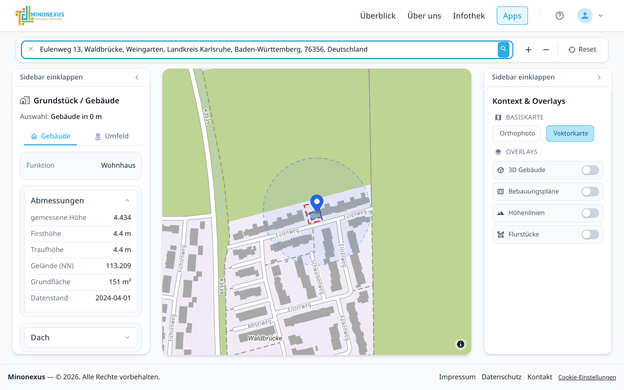Expand the Dach section

[127, 337]
